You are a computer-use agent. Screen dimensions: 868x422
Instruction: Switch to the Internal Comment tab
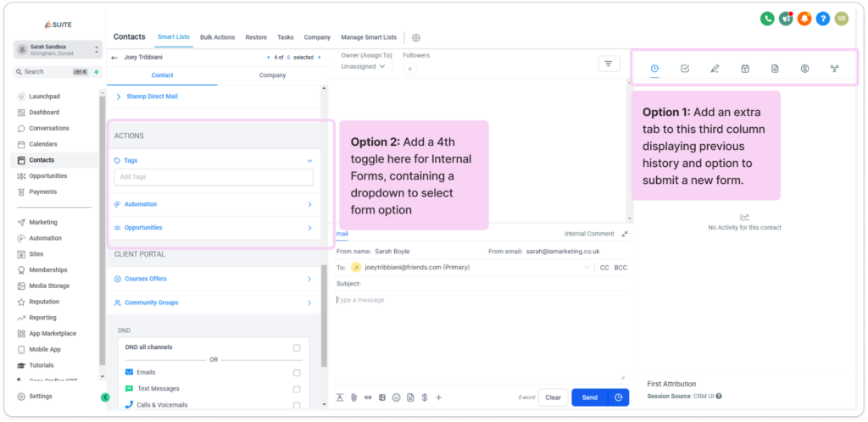[x=589, y=234]
